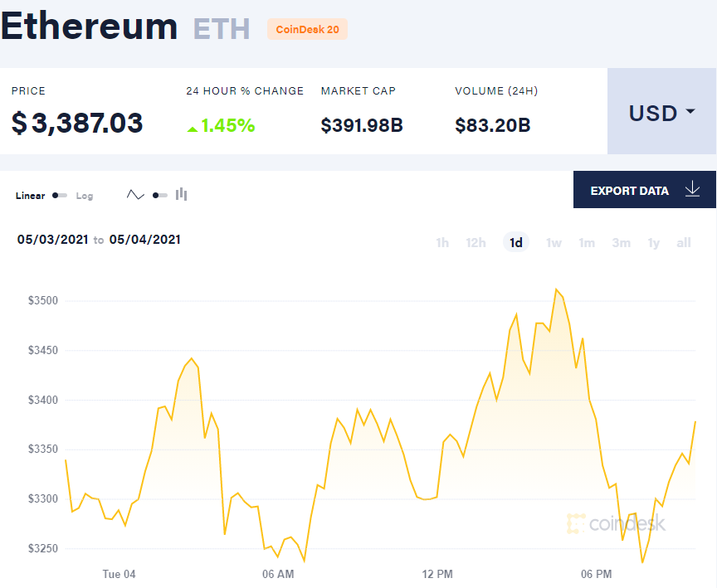Show all-time price data
The height and width of the screenshot is (588, 717).
point(683,242)
